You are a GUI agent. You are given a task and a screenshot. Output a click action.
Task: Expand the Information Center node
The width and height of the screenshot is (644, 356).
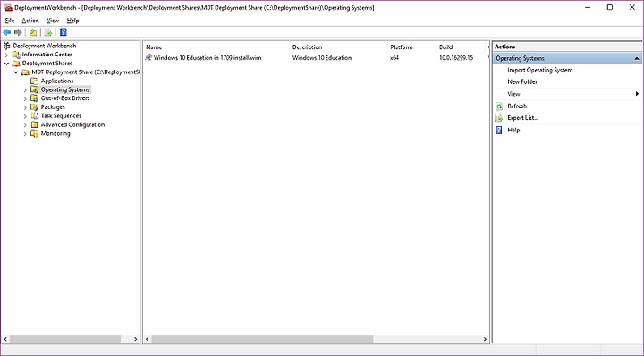(x=6, y=55)
